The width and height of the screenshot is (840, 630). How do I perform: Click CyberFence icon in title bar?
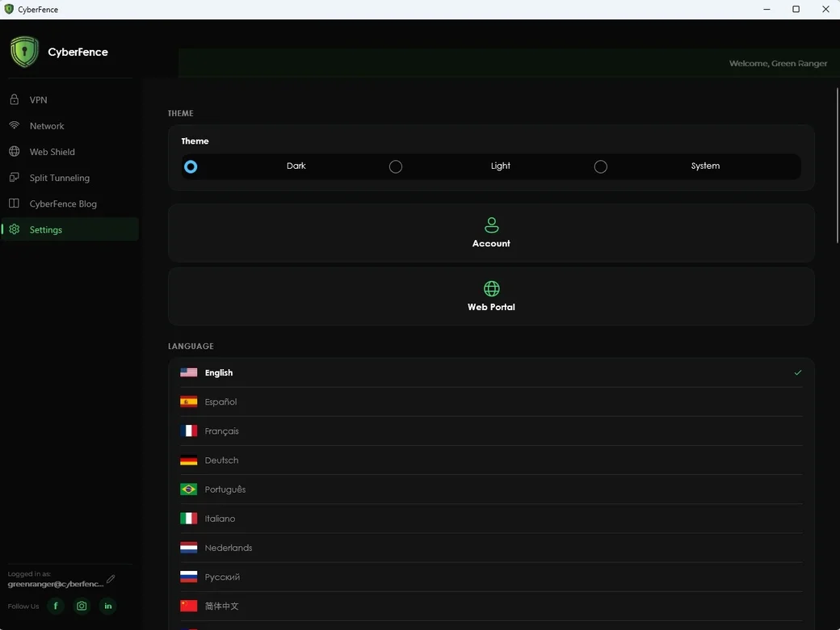pyautogui.click(x=9, y=9)
